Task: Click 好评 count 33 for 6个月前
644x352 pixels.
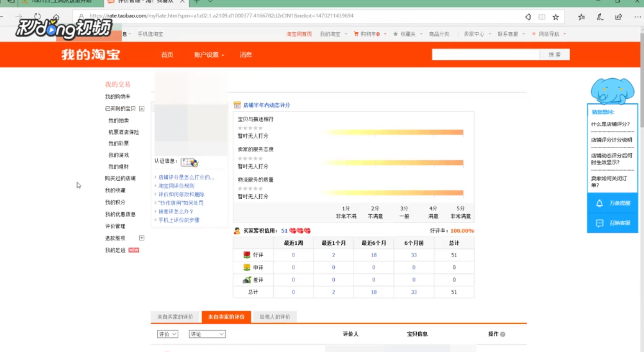Action: tap(414, 255)
